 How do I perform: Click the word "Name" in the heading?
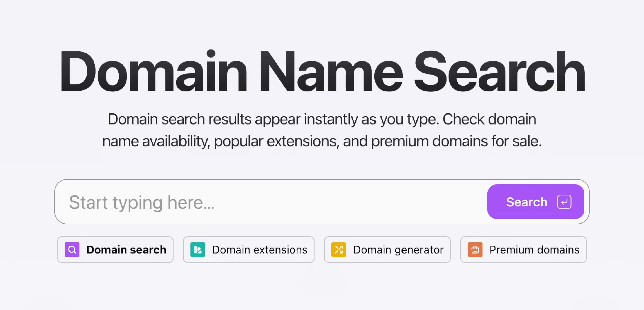(x=331, y=71)
